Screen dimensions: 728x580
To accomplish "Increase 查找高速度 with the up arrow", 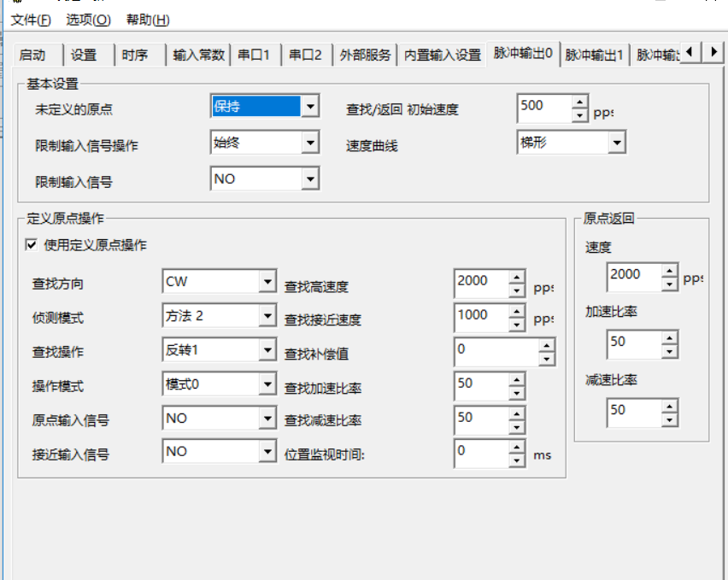I will pyautogui.click(x=516, y=275).
